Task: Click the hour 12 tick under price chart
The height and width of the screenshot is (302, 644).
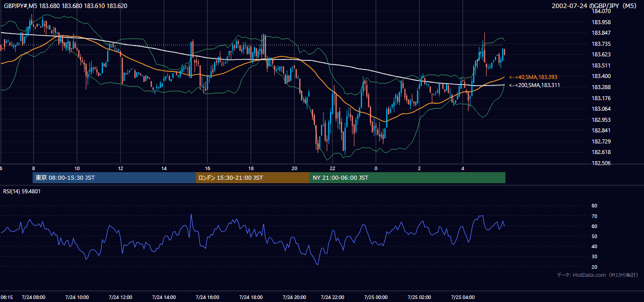Action: 120,168
